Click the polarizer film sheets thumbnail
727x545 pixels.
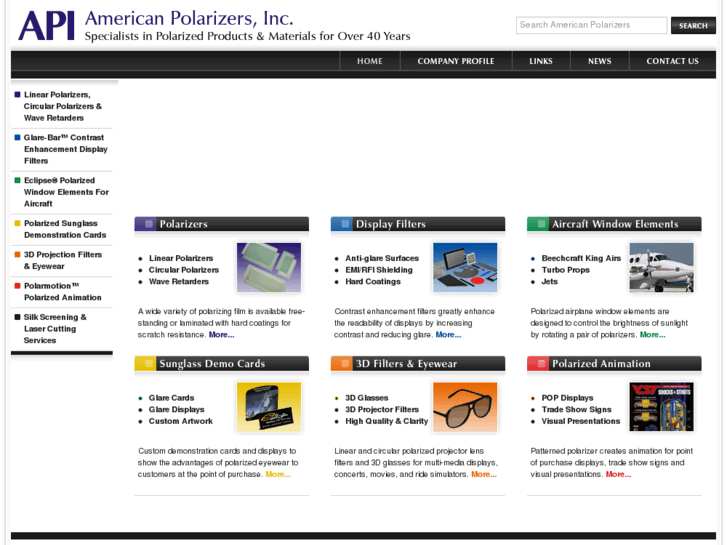pos(269,267)
